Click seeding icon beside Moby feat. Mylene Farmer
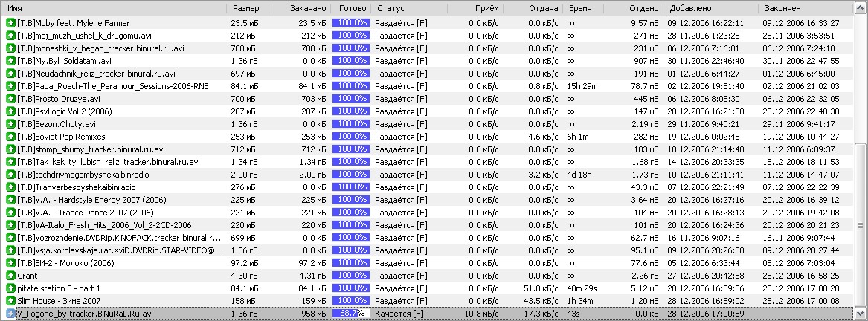868x321 pixels. click(x=10, y=23)
